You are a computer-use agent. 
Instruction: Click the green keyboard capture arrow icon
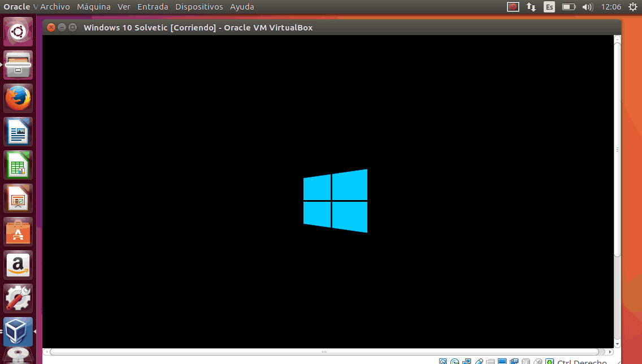click(x=549, y=362)
